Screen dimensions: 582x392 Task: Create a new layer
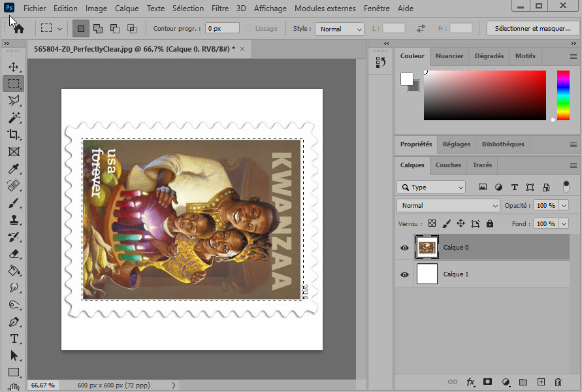[541, 382]
